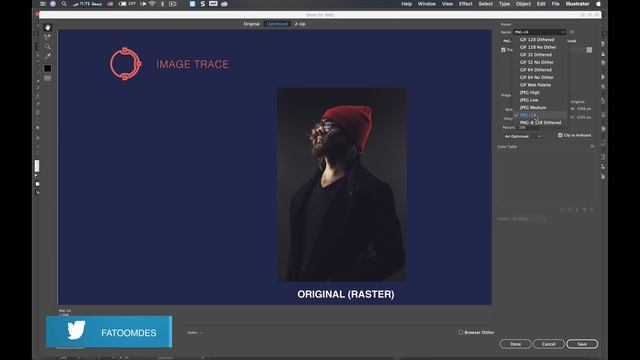This screenshot has height=360, width=640.
Task: Click the battery status icon
Action: coord(122,4)
